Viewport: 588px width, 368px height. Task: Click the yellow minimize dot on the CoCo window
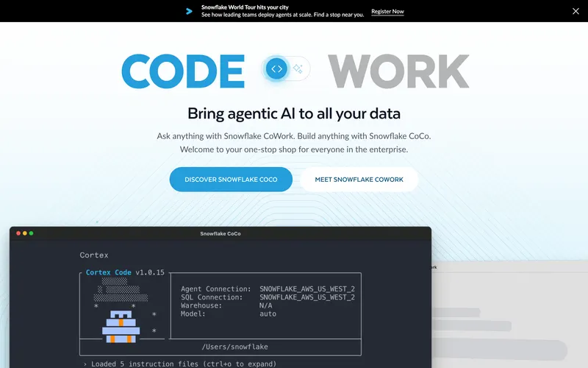(x=25, y=233)
